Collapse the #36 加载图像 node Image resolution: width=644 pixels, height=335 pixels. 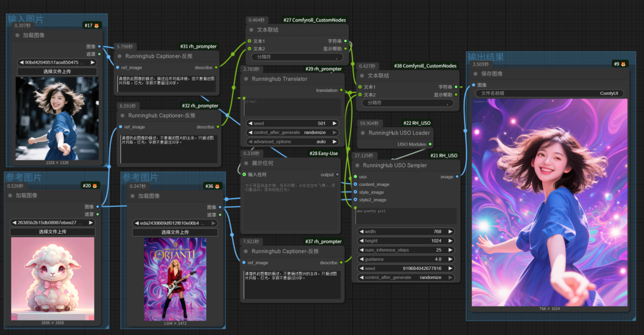coord(132,196)
